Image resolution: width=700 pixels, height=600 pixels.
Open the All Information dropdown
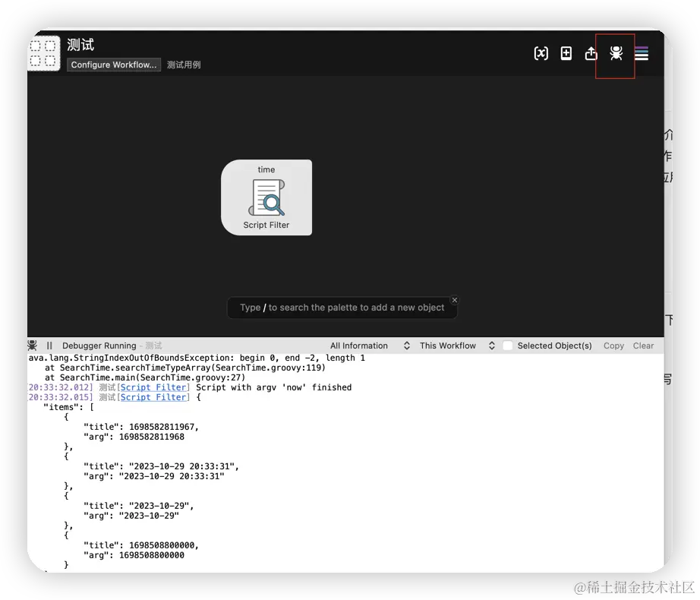click(370, 346)
